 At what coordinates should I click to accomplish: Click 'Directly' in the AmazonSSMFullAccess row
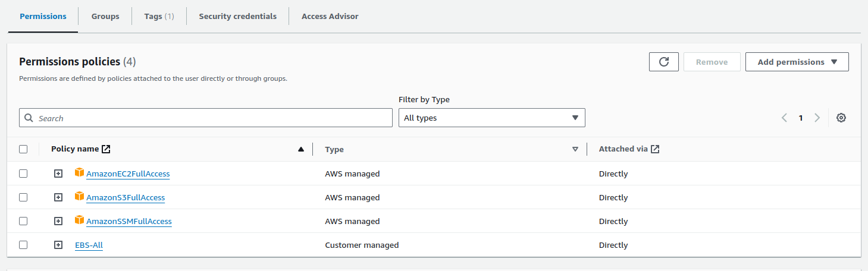[x=613, y=221]
